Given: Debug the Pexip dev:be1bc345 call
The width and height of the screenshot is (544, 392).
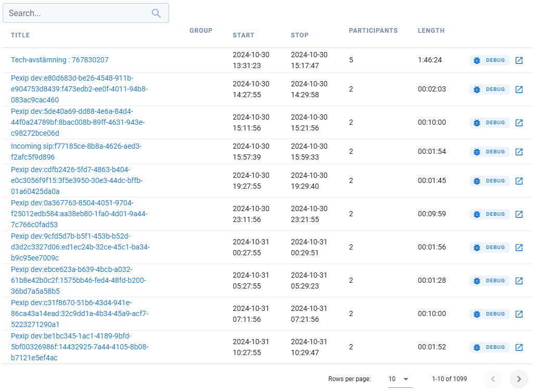Looking at the screenshot, I should pyautogui.click(x=489, y=348).
